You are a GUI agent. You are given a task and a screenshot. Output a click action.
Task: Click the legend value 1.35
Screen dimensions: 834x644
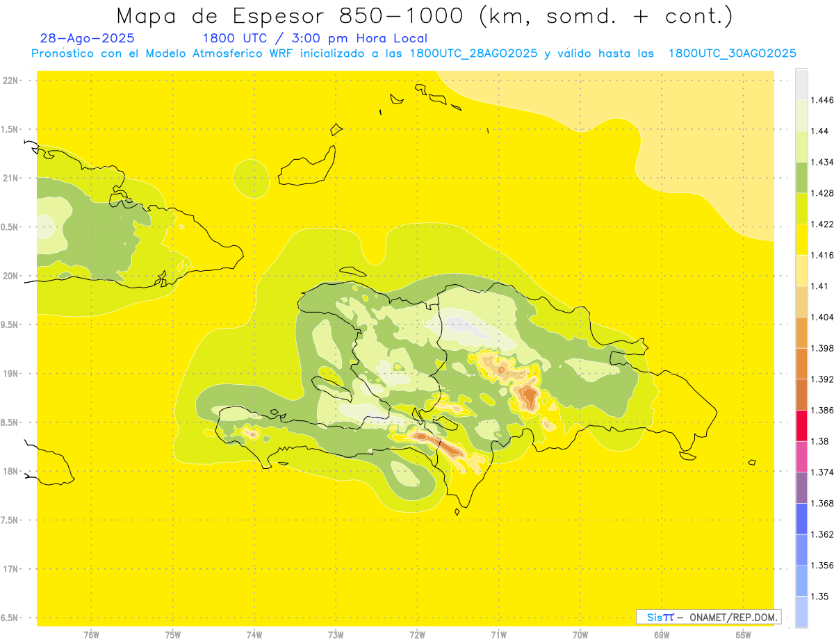(820, 597)
